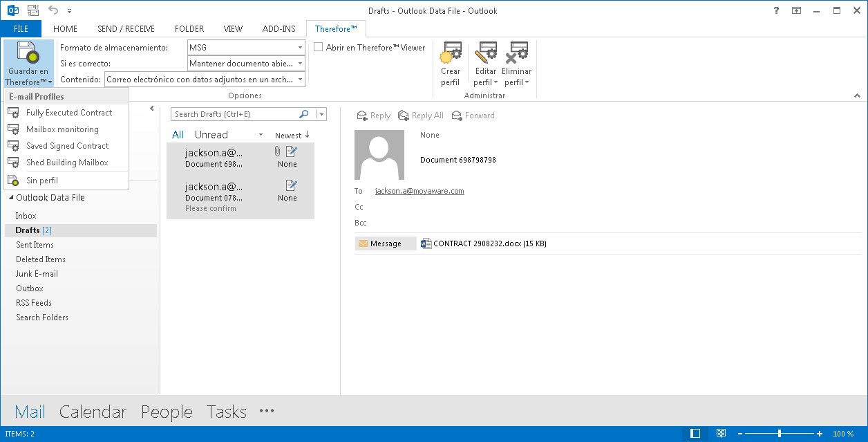Image resolution: width=868 pixels, height=442 pixels.
Task: Click the Outlook logo in title bar
Action: coord(12,10)
